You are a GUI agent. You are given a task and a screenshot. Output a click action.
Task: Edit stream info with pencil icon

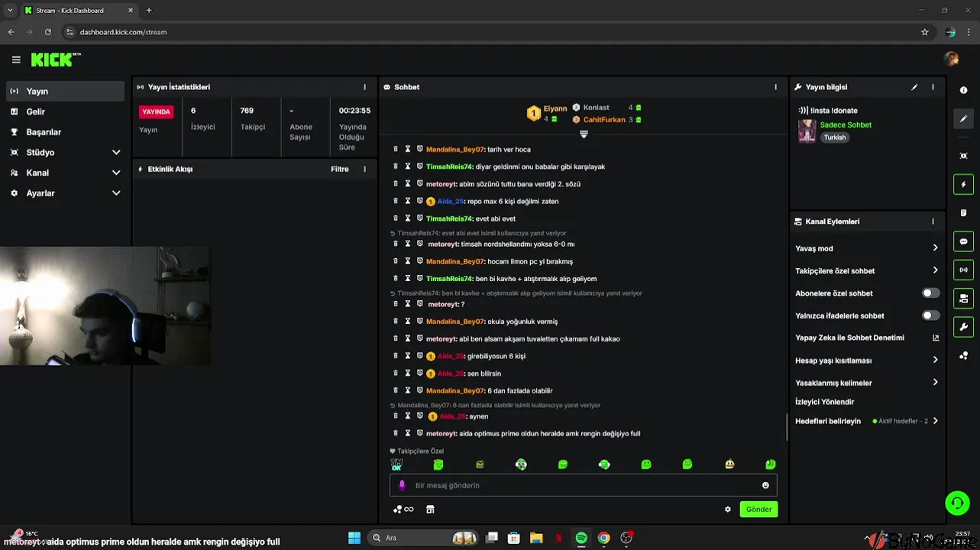click(x=914, y=87)
